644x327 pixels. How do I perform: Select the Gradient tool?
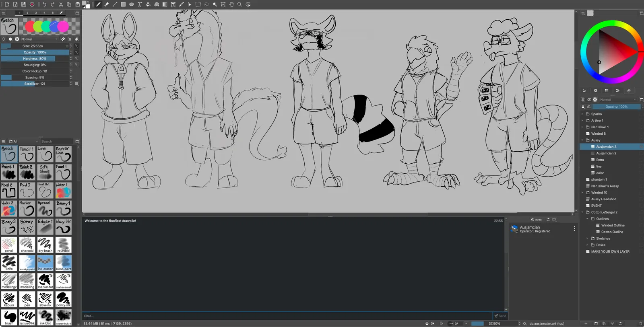pos(165,4)
